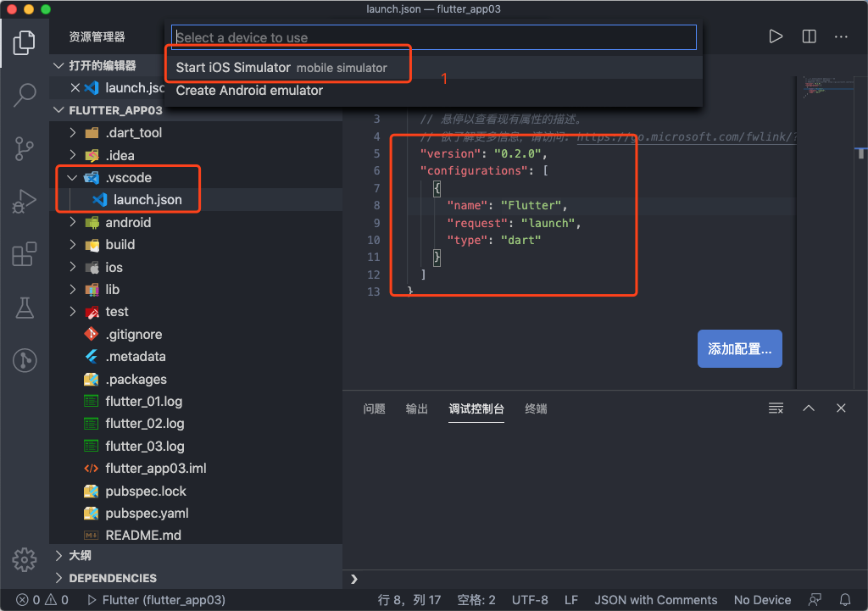
Task: Click the editor minimap preview
Action: point(827,86)
